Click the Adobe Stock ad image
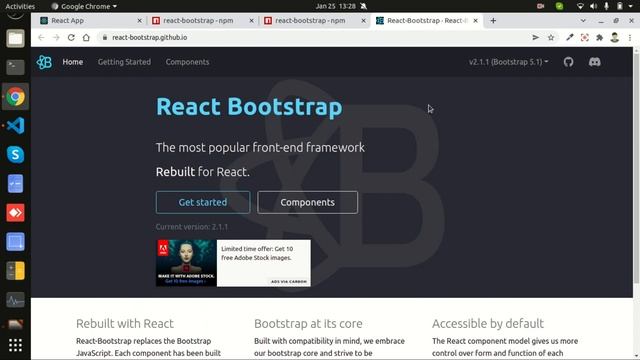This screenshot has width=640, height=360. 186,263
